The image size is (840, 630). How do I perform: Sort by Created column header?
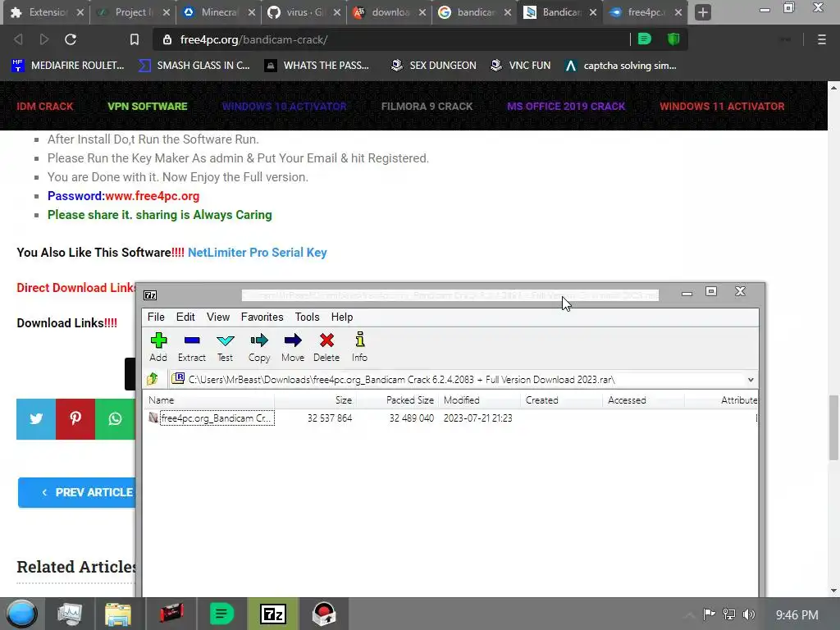(561, 400)
